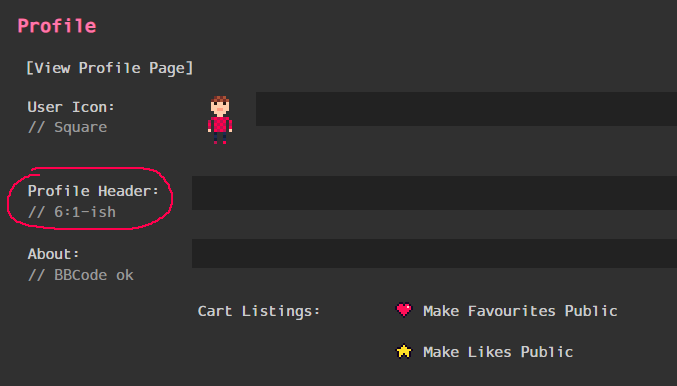This screenshot has width=677, height=386.
Task: Click the BBCode ok hint text
Action: click(x=81, y=275)
